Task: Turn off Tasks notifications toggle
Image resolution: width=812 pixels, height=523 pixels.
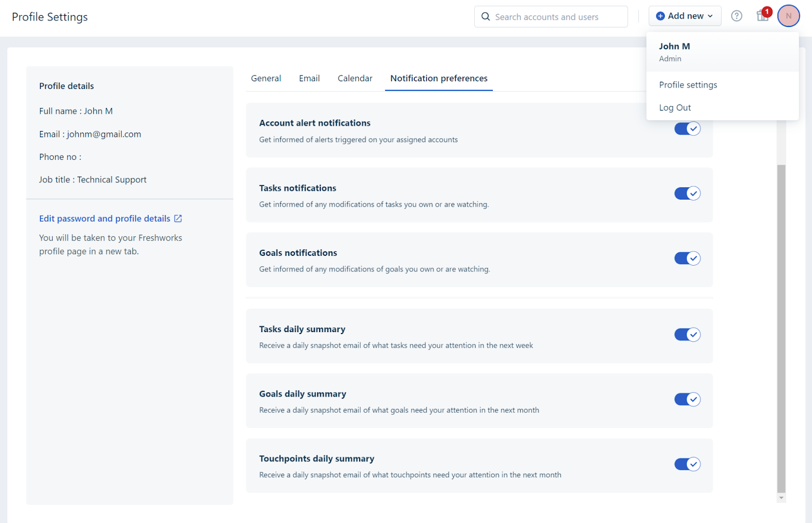Action: pyautogui.click(x=687, y=193)
